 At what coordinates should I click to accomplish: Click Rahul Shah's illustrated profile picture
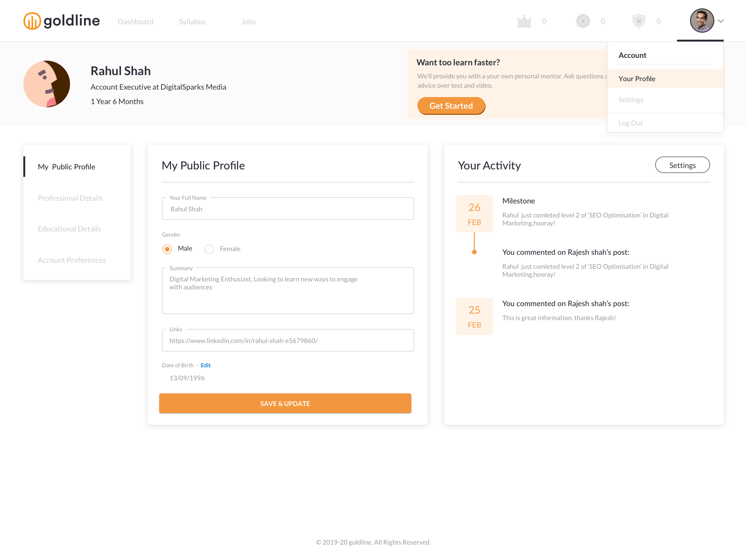[x=46, y=84]
